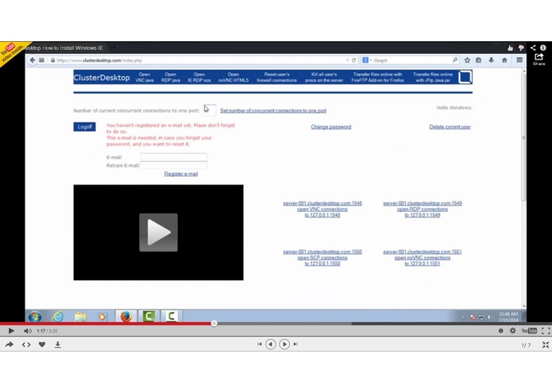This screenshot has width=552, height=392.
Task: Favorite the video with the heart icon
Action: pos(42,344)
